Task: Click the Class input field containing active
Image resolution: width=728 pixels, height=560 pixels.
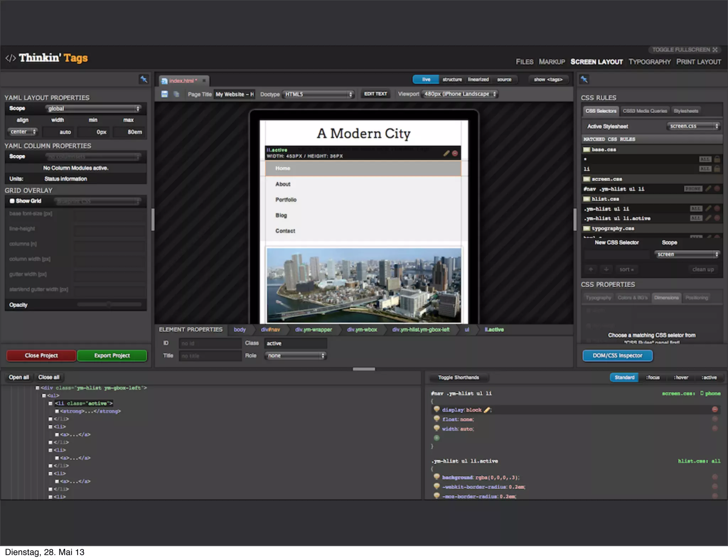Action: tap(295, 343)
